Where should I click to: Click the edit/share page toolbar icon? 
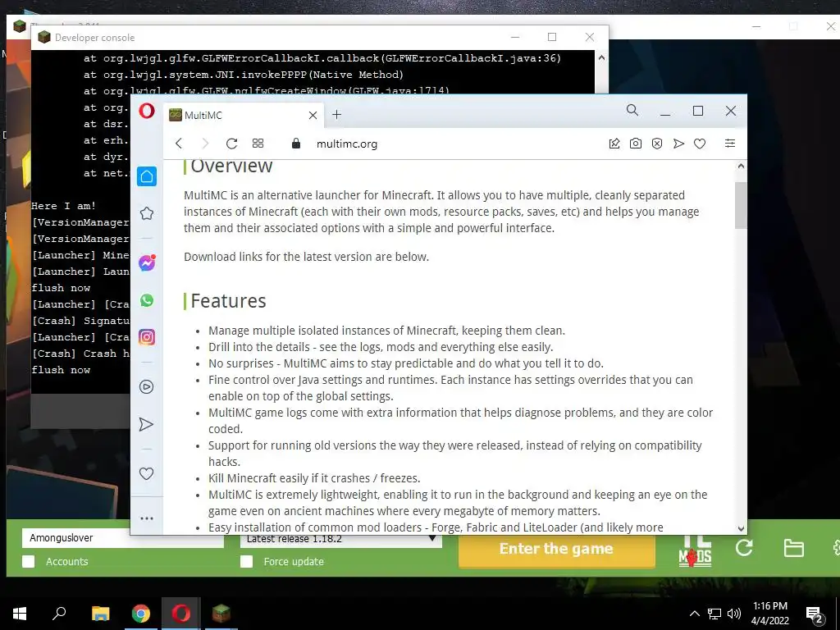614,144
